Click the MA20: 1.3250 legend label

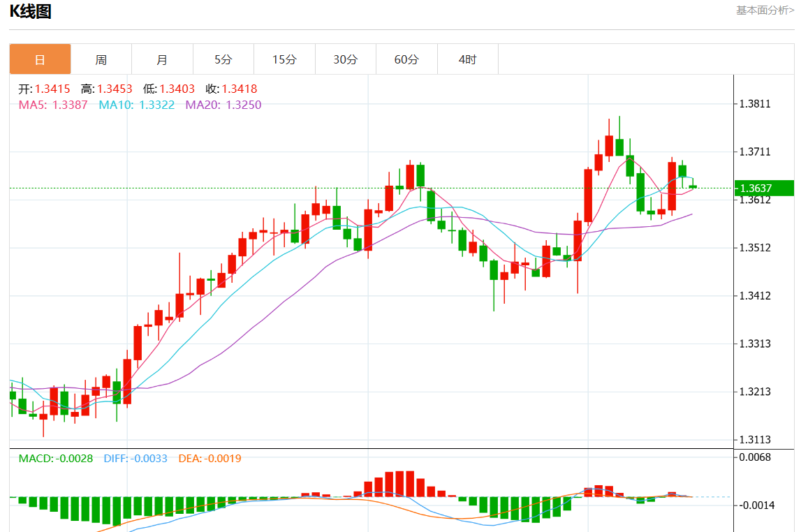pos(223,105)
